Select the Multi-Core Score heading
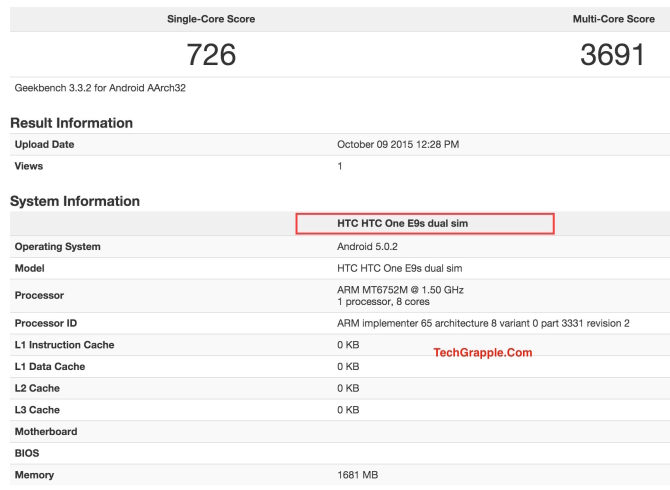The image size is (670, 490). tap(612, 19)
